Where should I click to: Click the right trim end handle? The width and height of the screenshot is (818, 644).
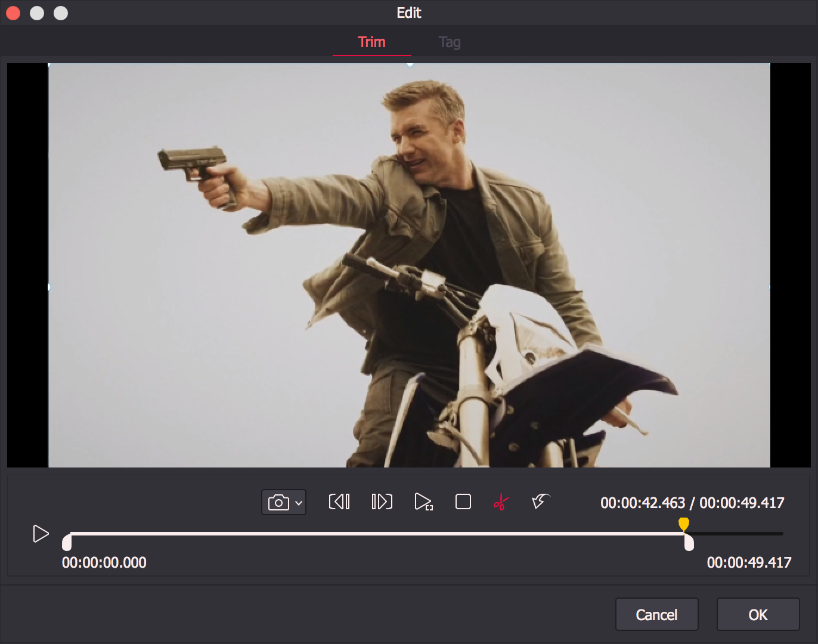click(689, 542)
